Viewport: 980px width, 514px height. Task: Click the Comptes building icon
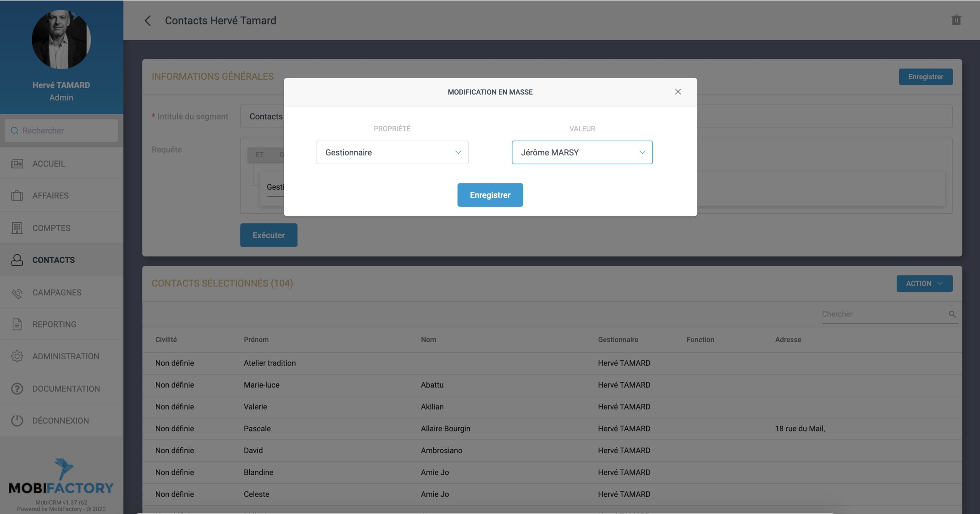[x=17, y=228]
